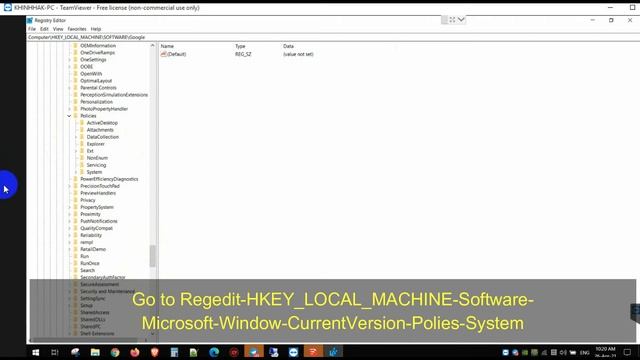Launch Brave browser from the taskbar
Image resolution: width=640 pixels, height=360 pixels.
[154, 352]
